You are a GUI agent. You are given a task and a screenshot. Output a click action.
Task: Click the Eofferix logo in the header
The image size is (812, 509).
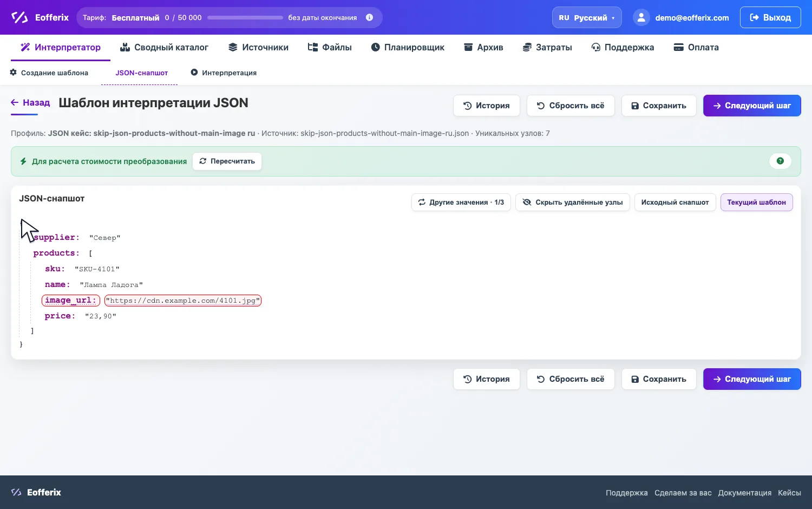(40, 17)
